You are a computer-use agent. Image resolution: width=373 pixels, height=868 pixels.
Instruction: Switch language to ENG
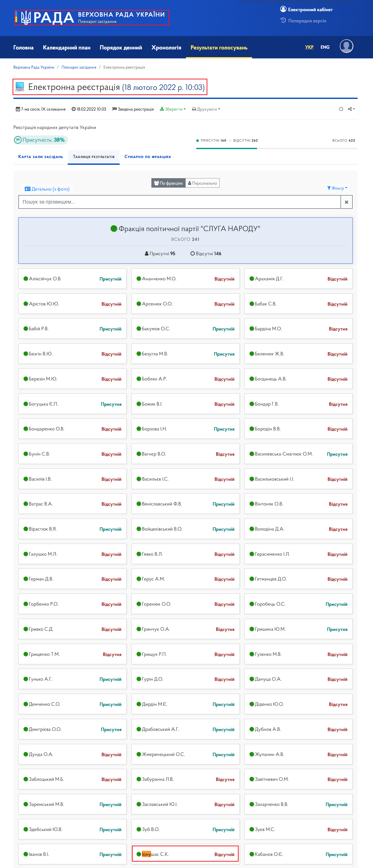pos(325,47)
